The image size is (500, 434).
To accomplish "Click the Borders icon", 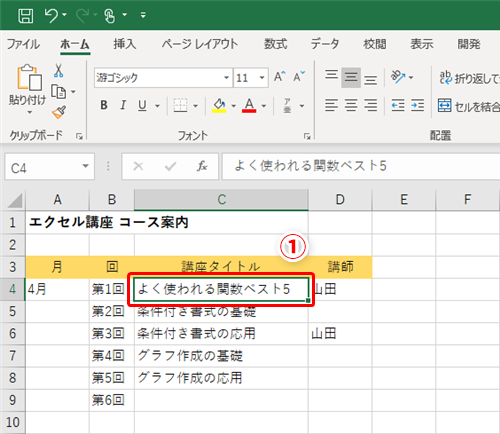I will [180, 105].
